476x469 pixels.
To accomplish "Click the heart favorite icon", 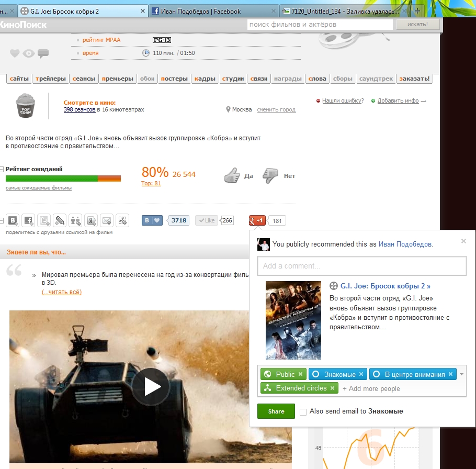I will point(15,53).
